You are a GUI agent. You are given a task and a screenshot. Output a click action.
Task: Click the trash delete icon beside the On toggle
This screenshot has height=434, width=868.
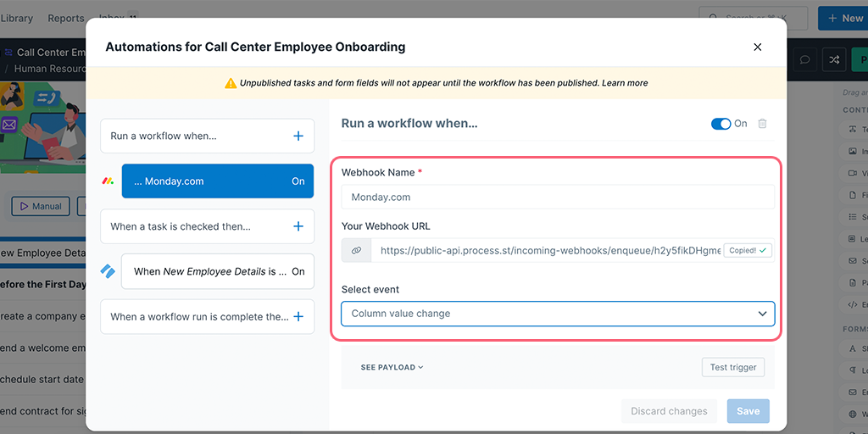[x=762, y=124]
